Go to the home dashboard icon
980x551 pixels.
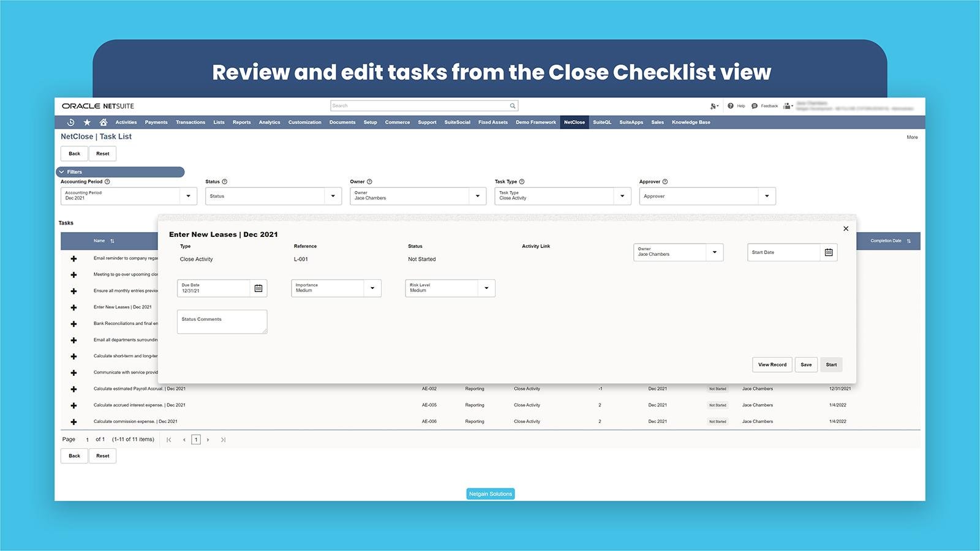(x=104, y=122)
